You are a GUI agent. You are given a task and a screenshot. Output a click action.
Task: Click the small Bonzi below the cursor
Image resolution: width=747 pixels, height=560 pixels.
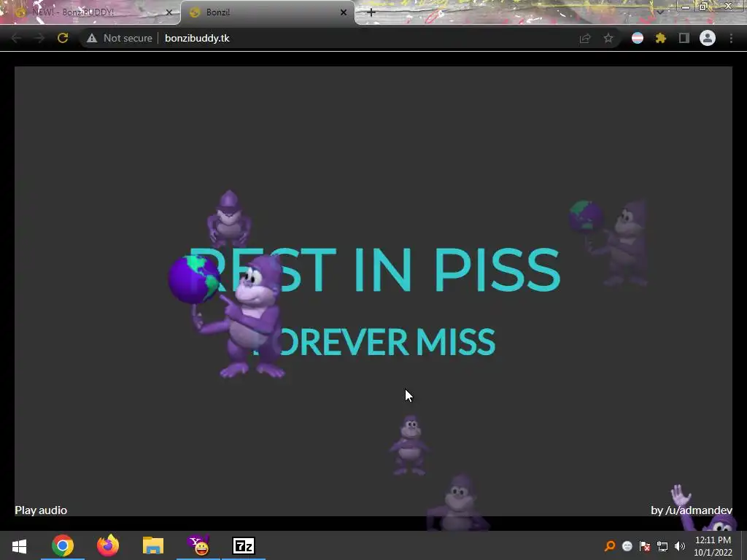pyautogui.click(x=409, y=445)
